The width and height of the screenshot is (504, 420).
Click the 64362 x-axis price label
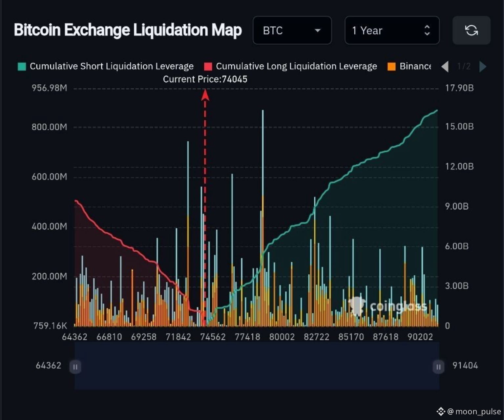click(x=75, y=337)
